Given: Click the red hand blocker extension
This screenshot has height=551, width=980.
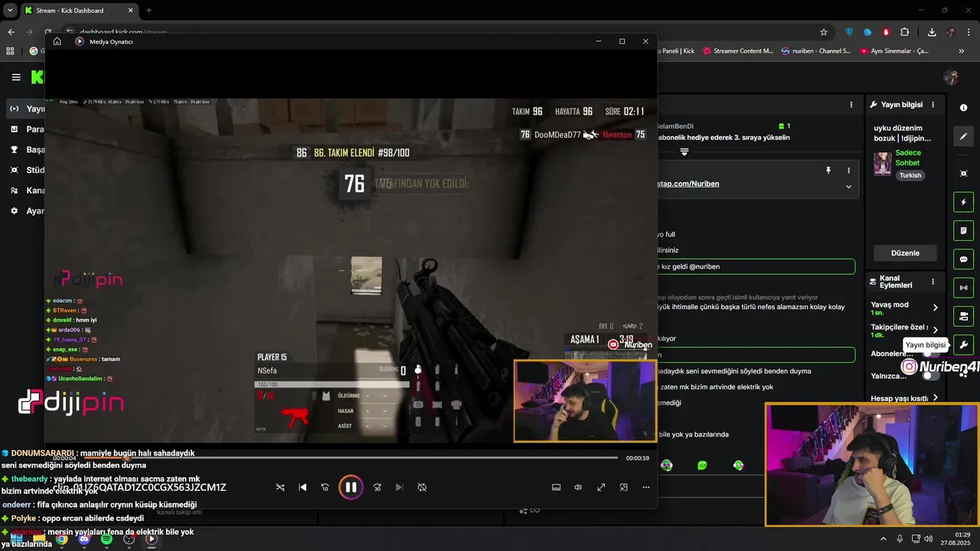Looking at the screenshot, I should pos(887,32).
